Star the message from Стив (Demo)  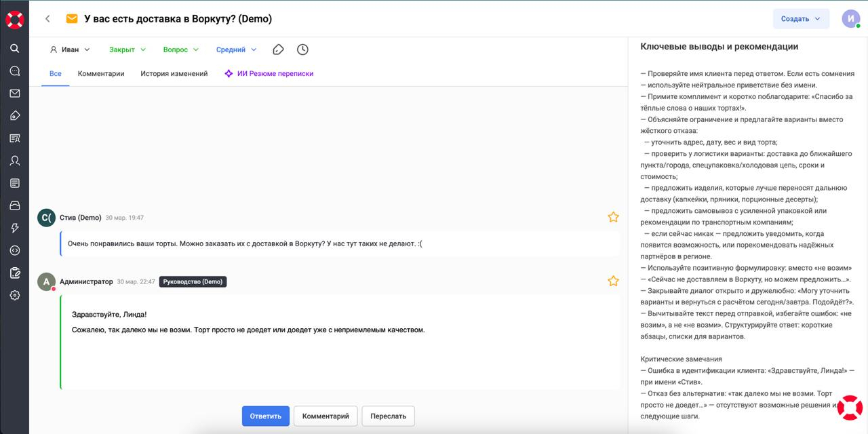tap(613, 217)
